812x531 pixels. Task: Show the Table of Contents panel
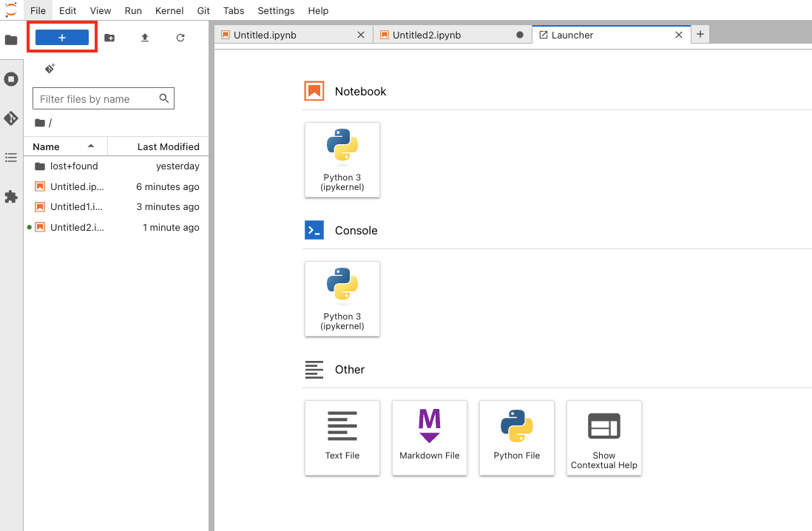11,158
